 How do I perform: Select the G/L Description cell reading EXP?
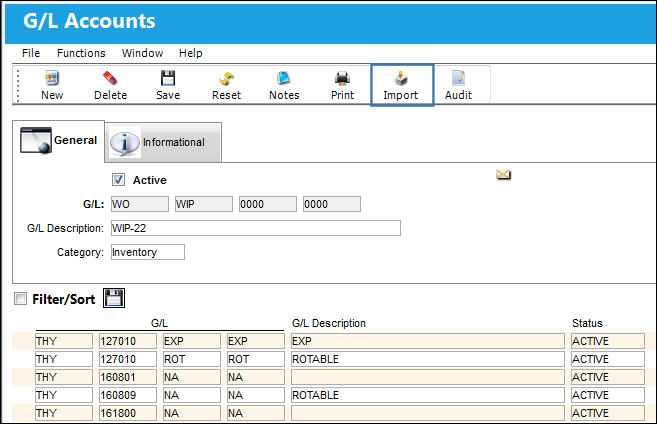428,341
